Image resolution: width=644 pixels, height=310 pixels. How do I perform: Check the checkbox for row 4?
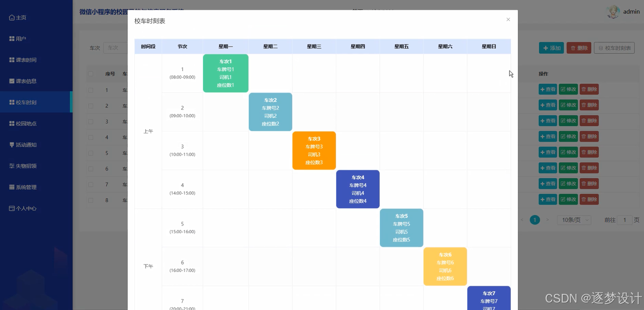tap(91, 137)
